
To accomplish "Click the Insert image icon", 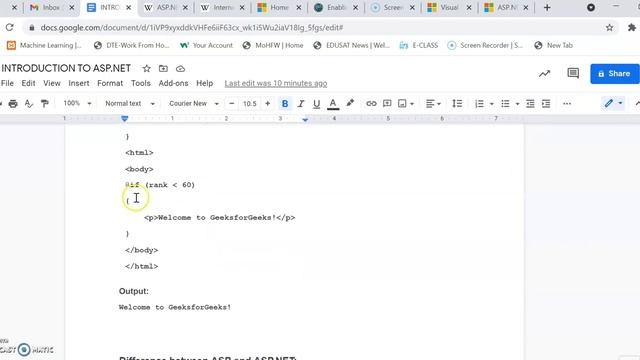I will (x=402, y=104).
